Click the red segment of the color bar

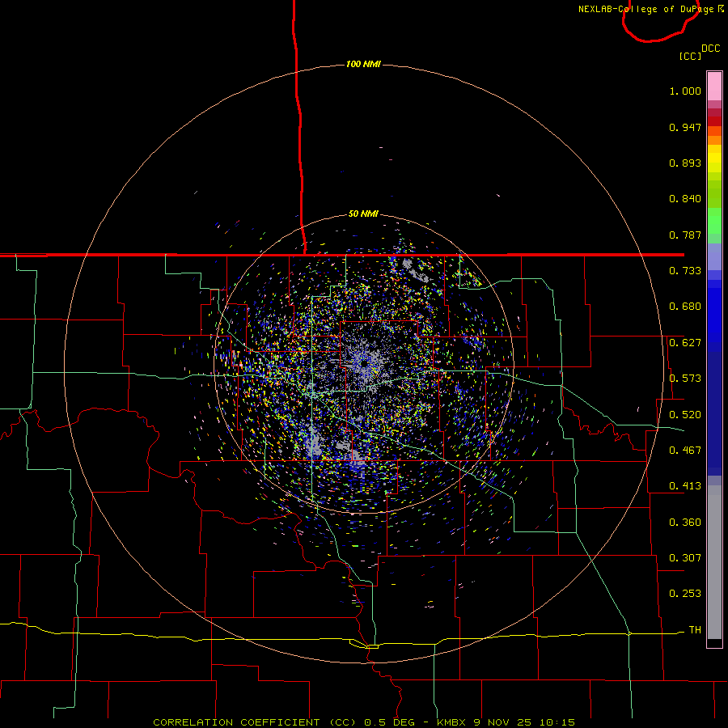714,121
